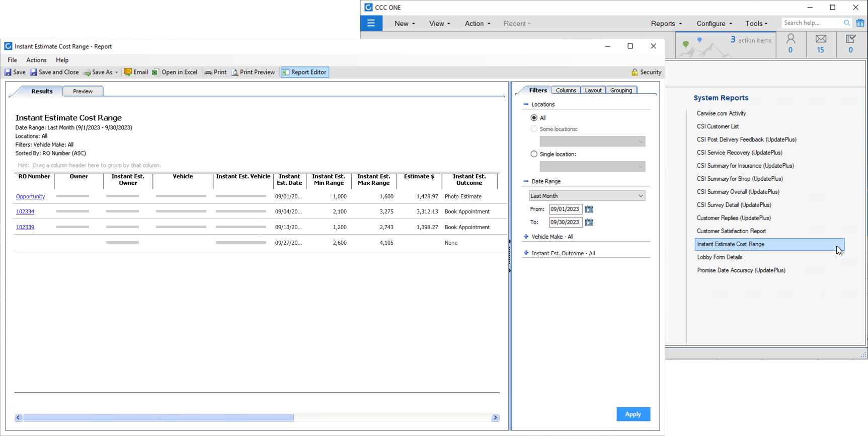Click the Search help input field
The image size is (868, 436).
point(812,23)
